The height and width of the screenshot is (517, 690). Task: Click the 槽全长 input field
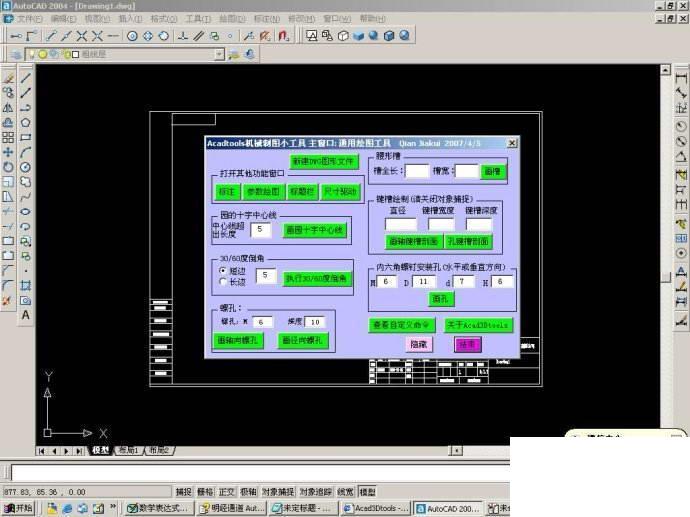click(417, 171)
